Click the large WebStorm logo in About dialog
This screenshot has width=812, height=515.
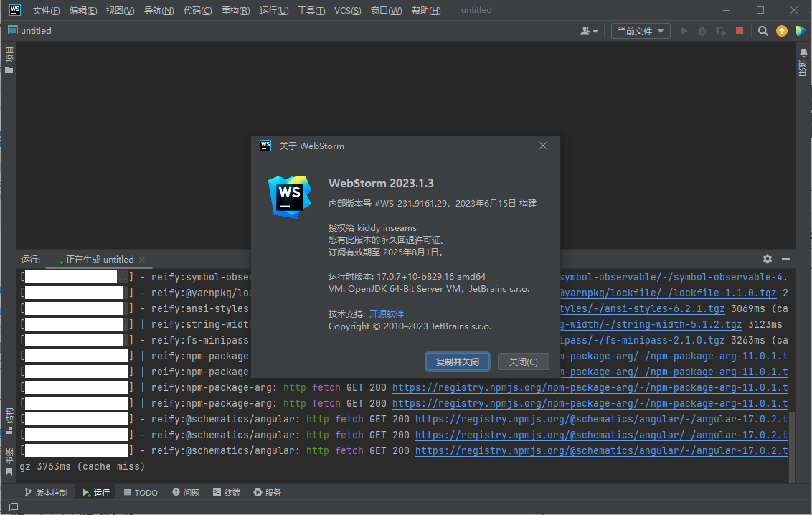coord(290,197)
